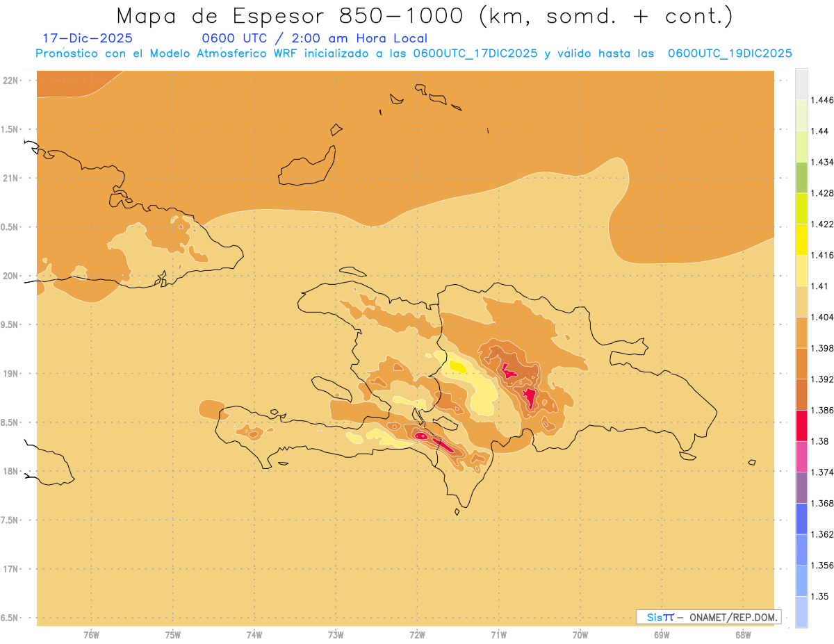Select the tan legend band between 1.404 and 1.41
This screenshot has width=834, height=644.
801,302
